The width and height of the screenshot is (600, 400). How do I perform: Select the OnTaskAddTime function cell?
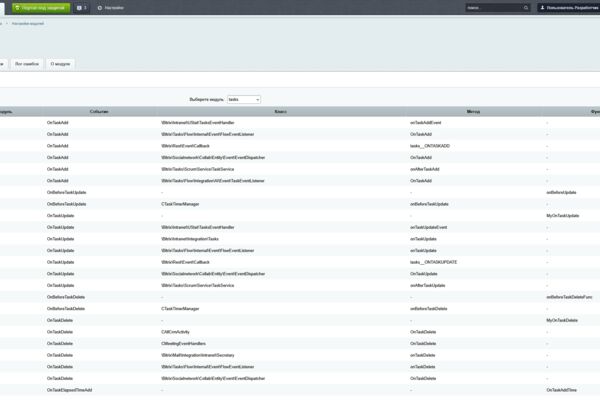tap(561, 390)
